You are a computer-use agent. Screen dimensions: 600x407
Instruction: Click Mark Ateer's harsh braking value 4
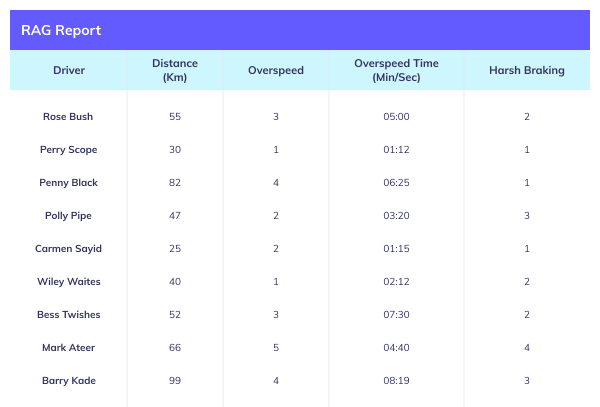point(527,348)
